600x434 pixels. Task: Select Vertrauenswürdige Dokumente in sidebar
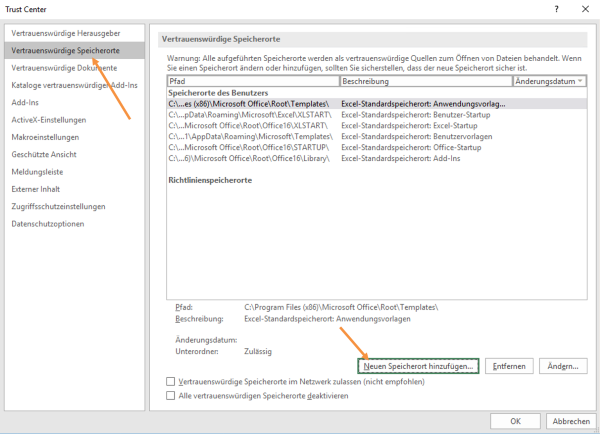tap(57, 68)
